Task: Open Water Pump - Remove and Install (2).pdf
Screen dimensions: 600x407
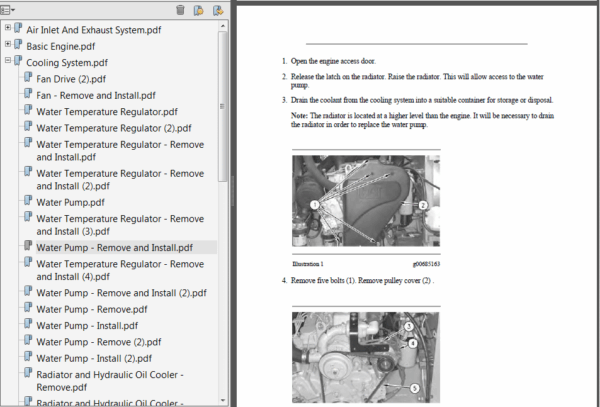Action: click(x=121, y=293)
